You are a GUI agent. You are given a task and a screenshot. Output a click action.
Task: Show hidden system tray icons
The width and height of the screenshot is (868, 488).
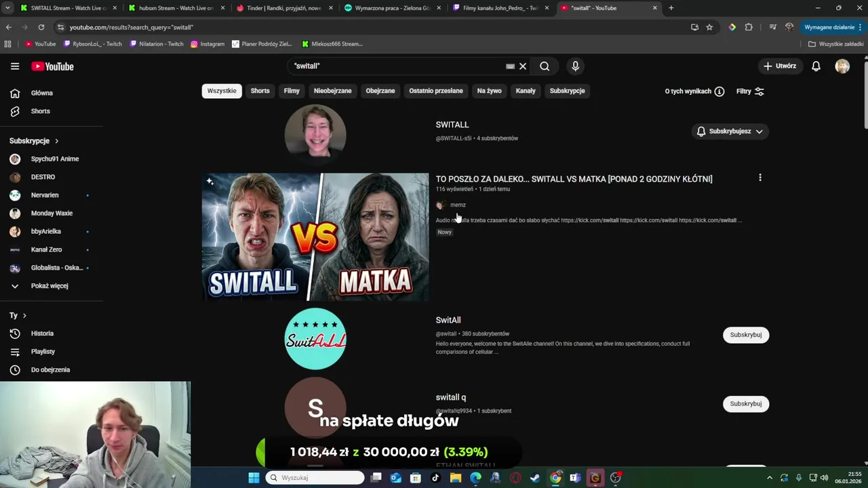769,478
